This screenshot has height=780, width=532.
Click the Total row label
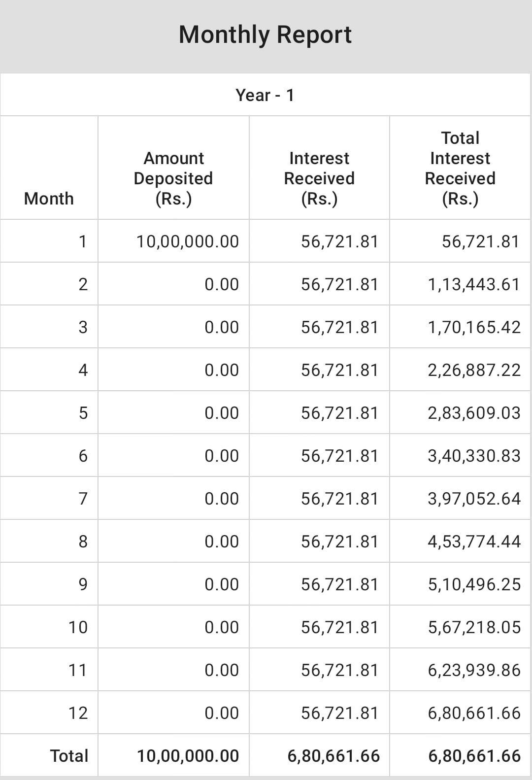pyautogui.click(x=69, y=756)
